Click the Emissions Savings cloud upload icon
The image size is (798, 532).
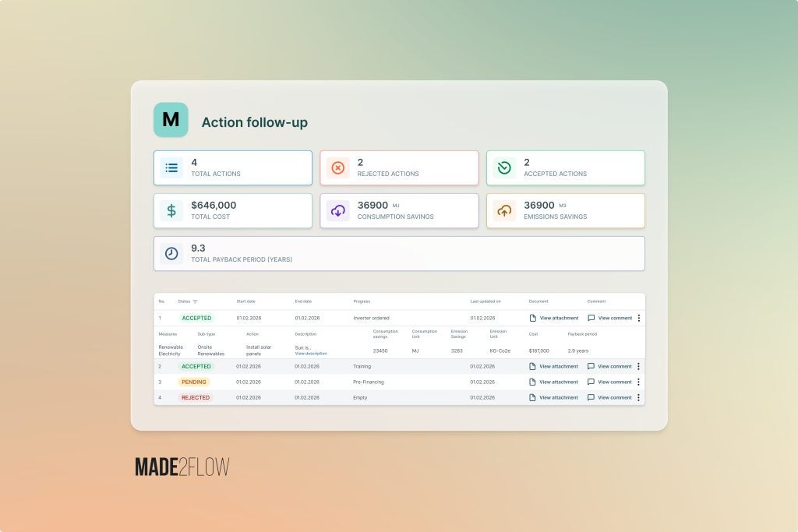(x=504, y=210)
